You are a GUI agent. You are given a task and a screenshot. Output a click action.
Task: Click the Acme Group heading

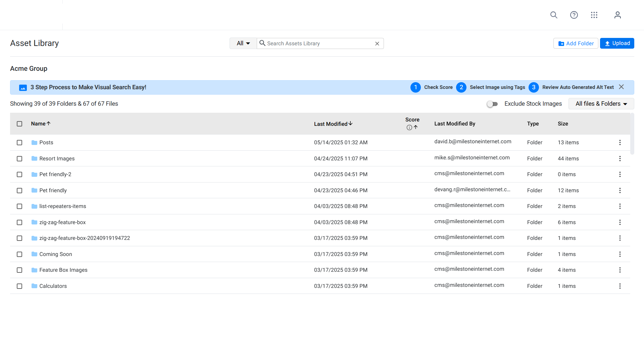(x=29, y=68)
